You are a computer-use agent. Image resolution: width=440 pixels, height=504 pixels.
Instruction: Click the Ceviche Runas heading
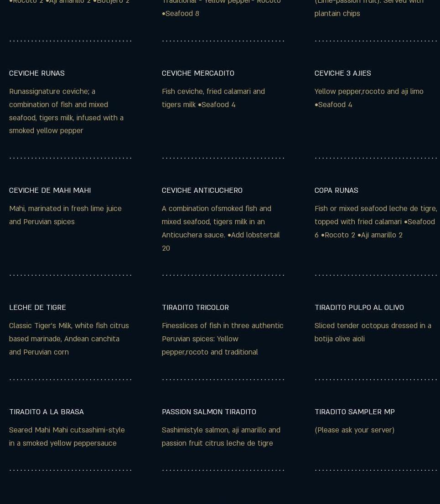[x=37, y=73]
